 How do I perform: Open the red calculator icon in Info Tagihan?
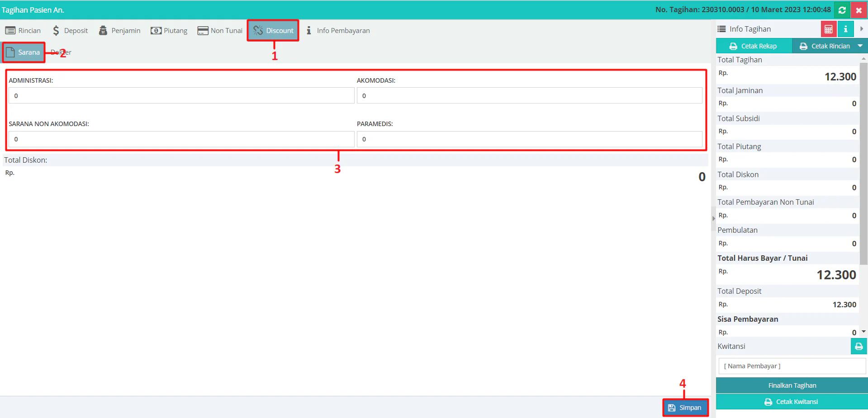828,29
